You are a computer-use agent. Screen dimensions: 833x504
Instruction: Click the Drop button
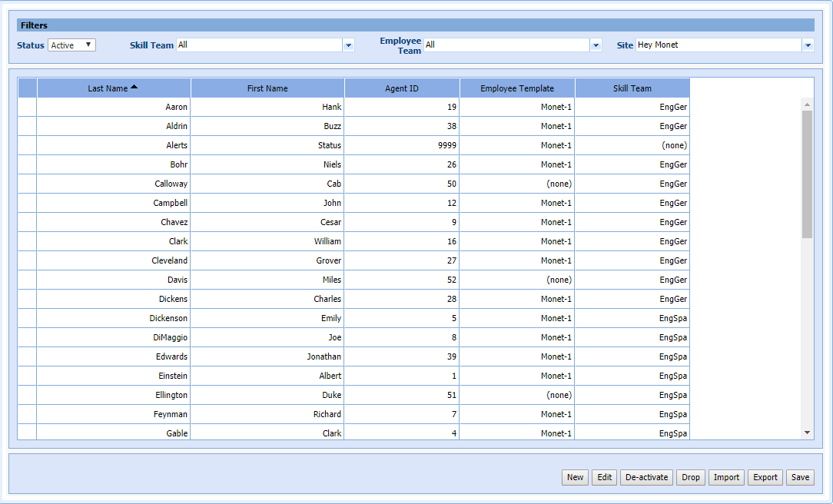pyautogui.click(x=691, y=477)
